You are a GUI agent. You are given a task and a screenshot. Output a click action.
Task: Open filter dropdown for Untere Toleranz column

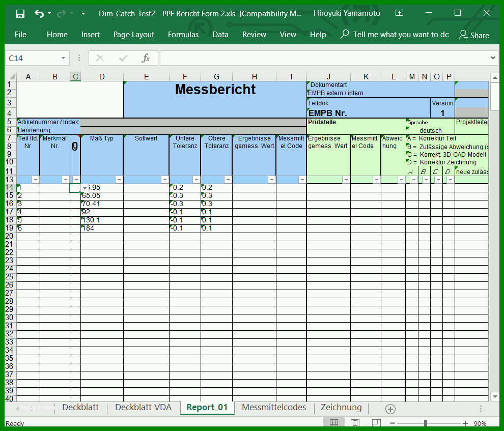(x=196, y=180)
